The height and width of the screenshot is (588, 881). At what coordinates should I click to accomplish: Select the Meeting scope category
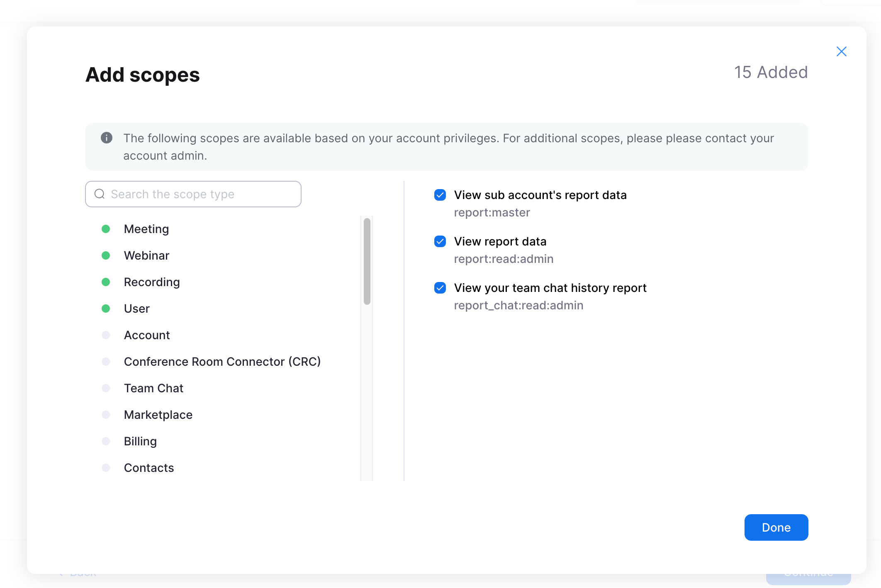146,228
